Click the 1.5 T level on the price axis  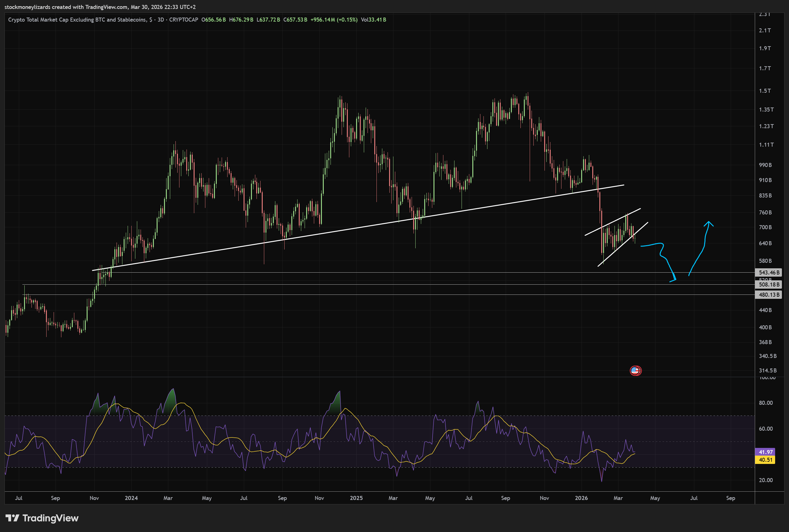coord(765,91)
